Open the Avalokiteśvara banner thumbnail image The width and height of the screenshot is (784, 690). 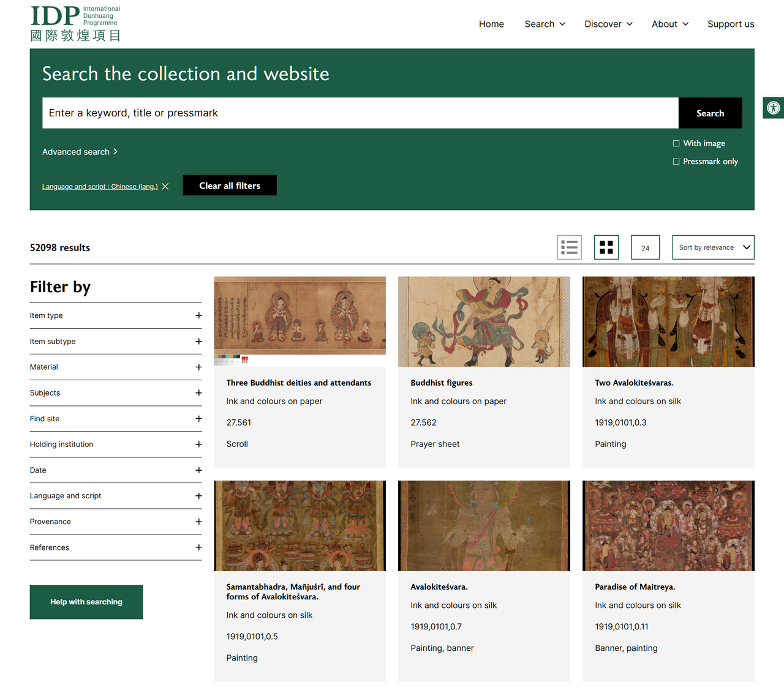point(484,526)
